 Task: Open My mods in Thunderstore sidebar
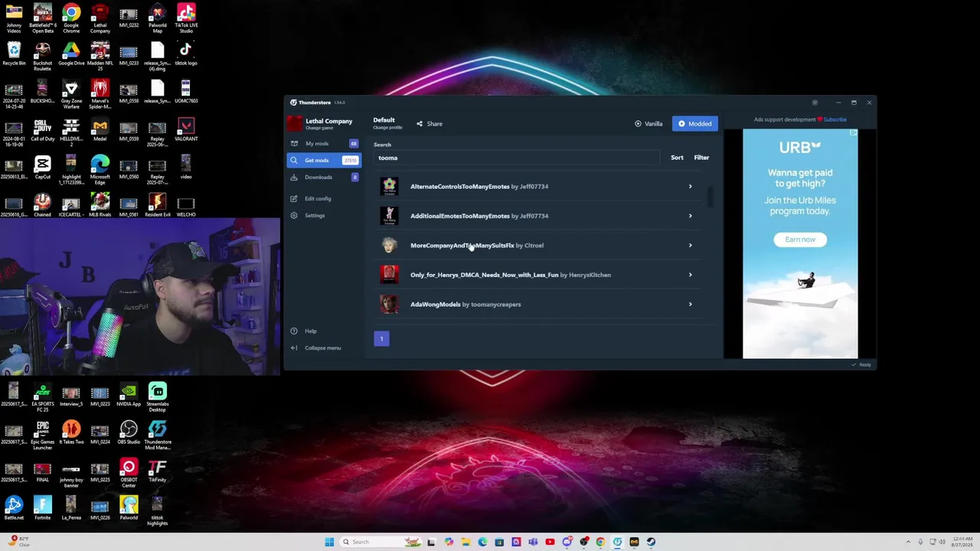point(323,144)
